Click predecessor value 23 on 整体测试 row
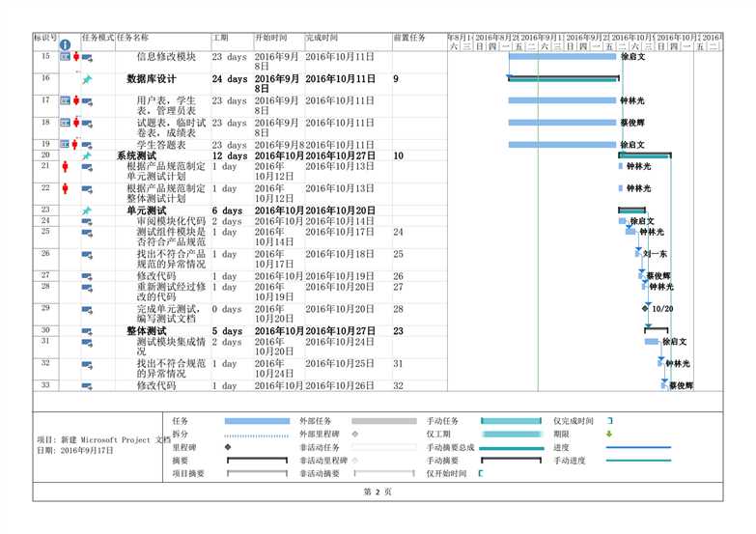 [x=398, y=331]
